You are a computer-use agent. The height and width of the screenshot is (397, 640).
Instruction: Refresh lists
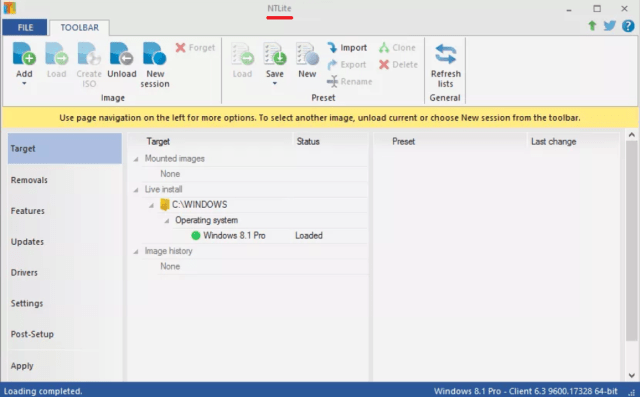click(445, 65)
